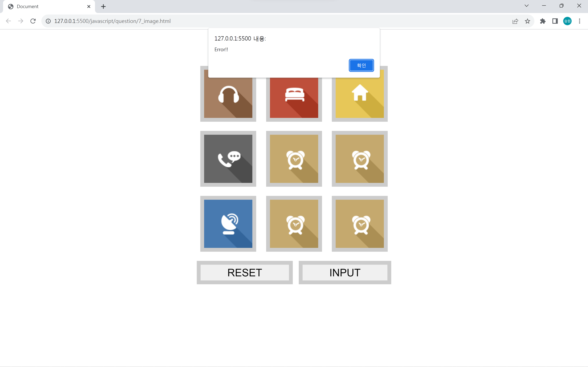Select the blue satellite dish tile

point(228,224)
